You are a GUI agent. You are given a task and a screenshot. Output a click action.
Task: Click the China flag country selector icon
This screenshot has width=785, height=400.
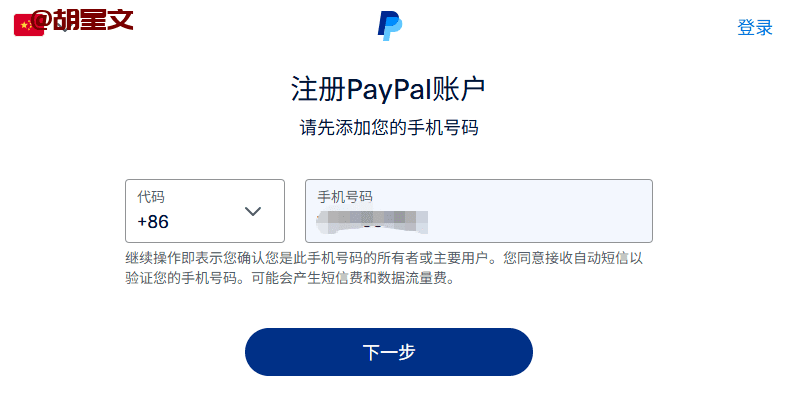point(29,25)
